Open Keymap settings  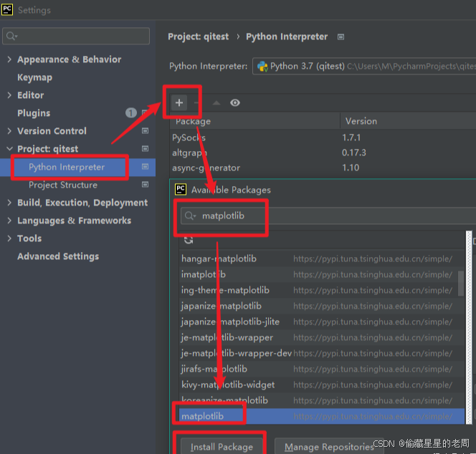tap(34, 77)
